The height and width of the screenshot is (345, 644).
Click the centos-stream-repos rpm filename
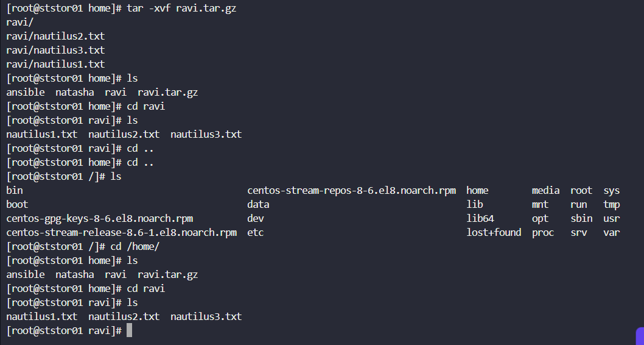pos(351,190)
